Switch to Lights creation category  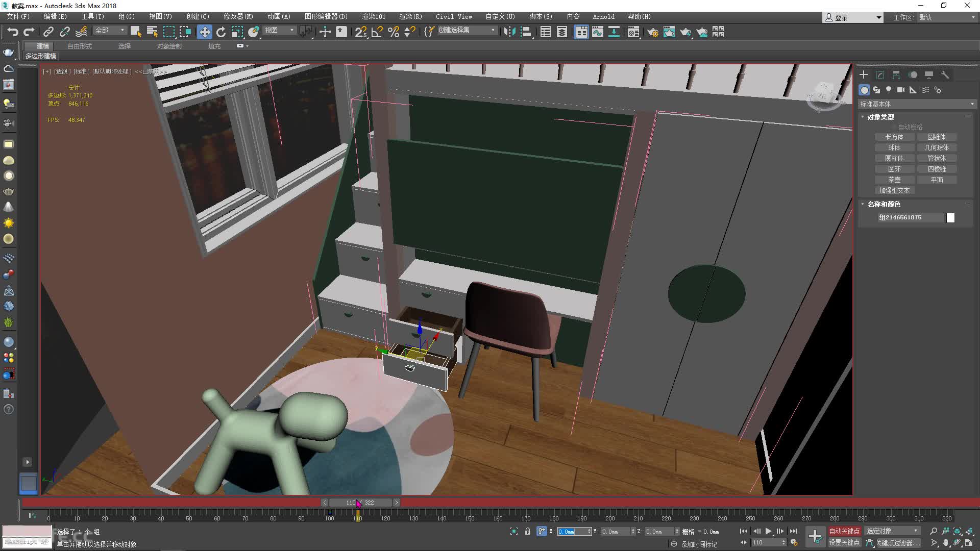point(889,90)
